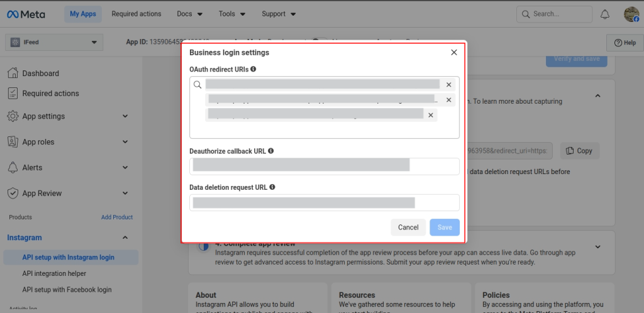Click the Required actions checklist icon in sidebar
This screenshot has height=313, width=644.
(x=13, y=93)
